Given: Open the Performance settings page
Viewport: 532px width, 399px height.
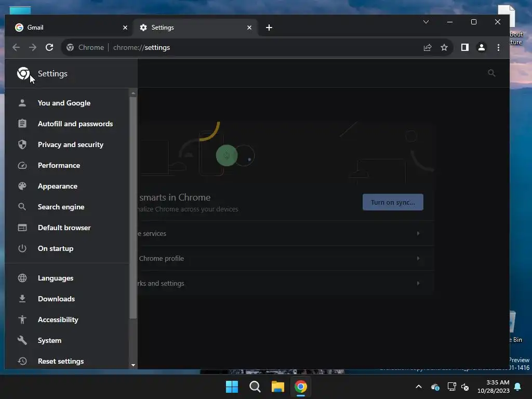Looking at the screenshot, I should 66,165.
